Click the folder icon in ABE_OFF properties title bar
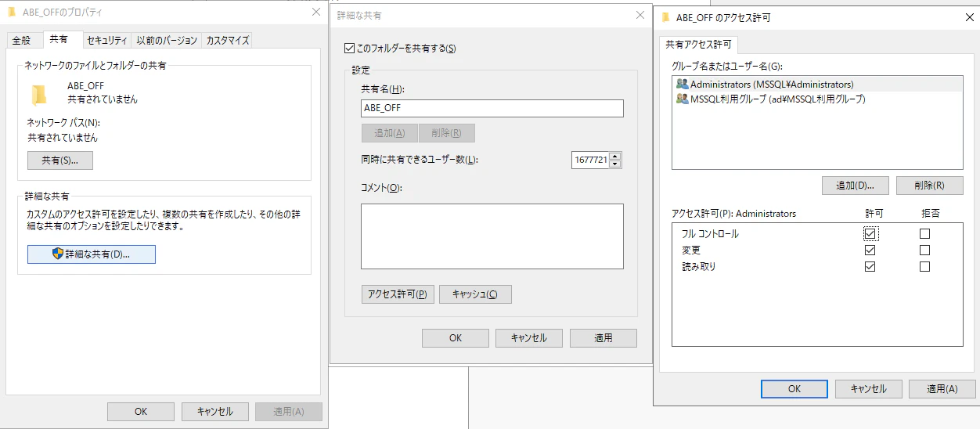The height and width of the screenshot is (429, 980). (13, 13)
